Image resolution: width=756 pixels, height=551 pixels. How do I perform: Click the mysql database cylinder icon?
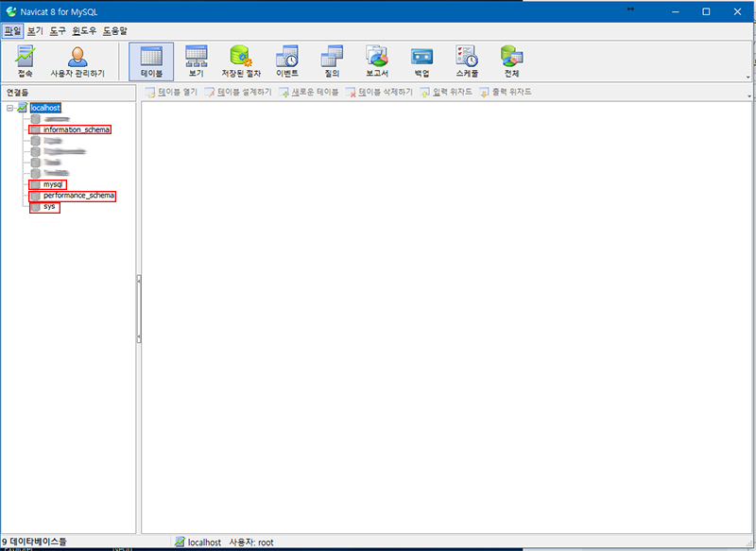(35, 184)
